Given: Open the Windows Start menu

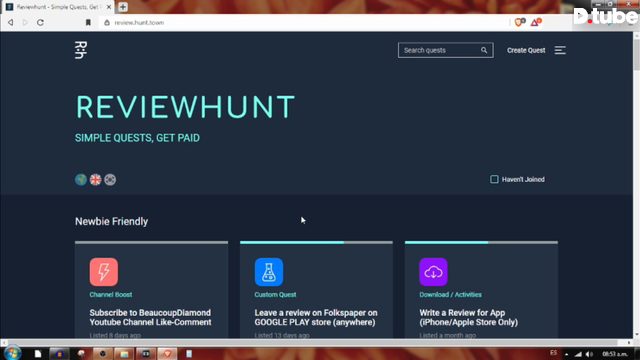Looking at the screenshot, I should click(12, 353).
